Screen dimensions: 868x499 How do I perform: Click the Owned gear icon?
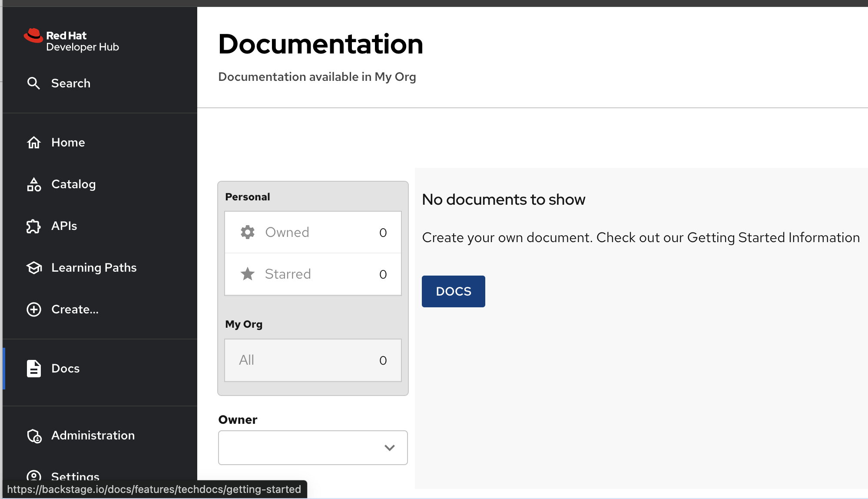pyautogui.click(x=248, y=232)
